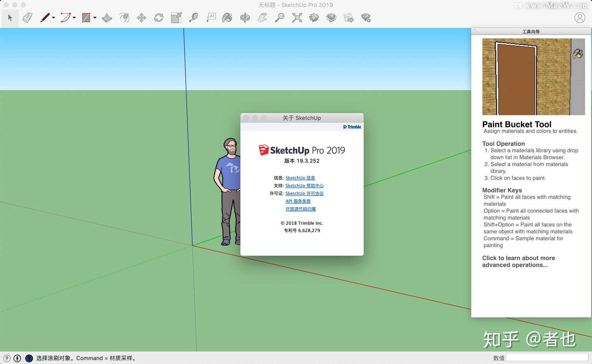Image resolution: width=592 pixels, height=364 pixels.
Task: Pick the Text label tool
Action: coord(211,18)
